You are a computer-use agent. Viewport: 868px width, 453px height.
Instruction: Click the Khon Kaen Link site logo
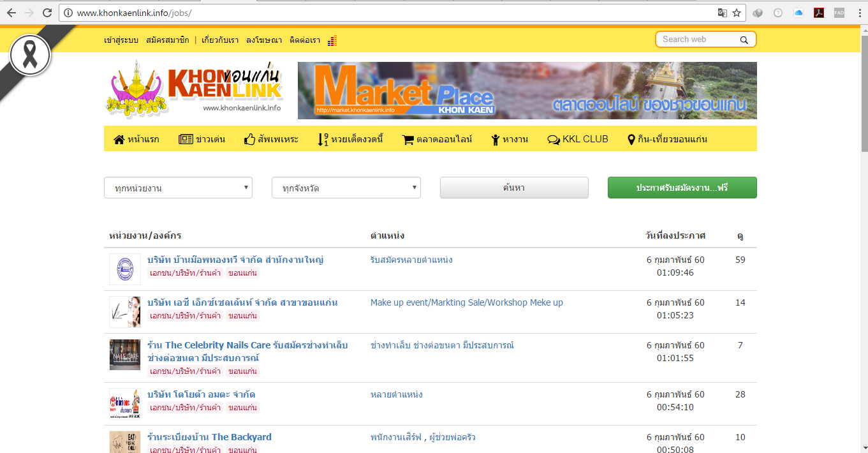click(193, 89)
